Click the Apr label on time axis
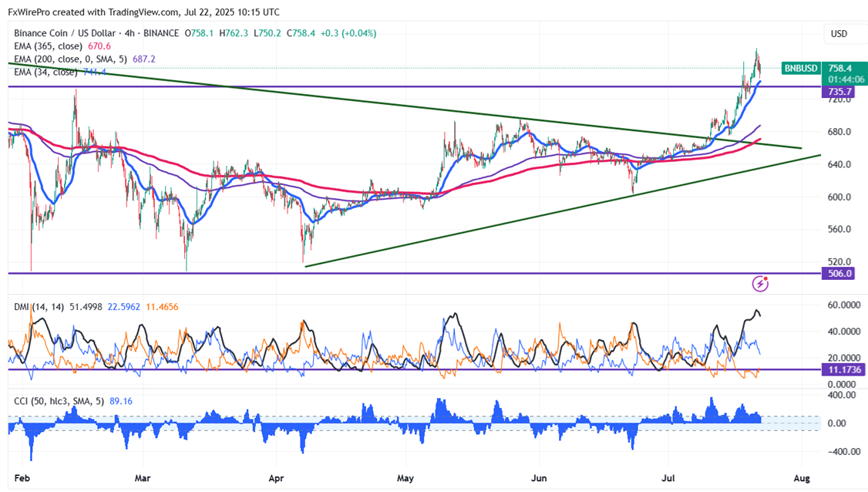868x492 pixels. 276,477
